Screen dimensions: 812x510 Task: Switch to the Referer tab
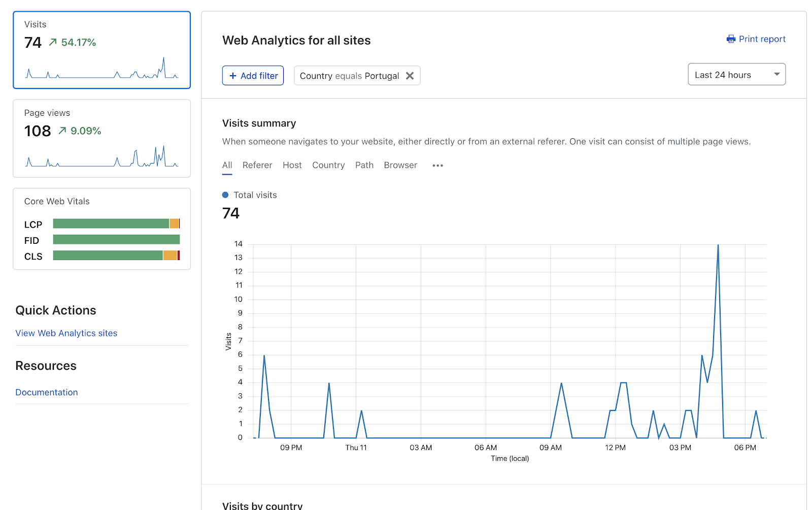257,165
